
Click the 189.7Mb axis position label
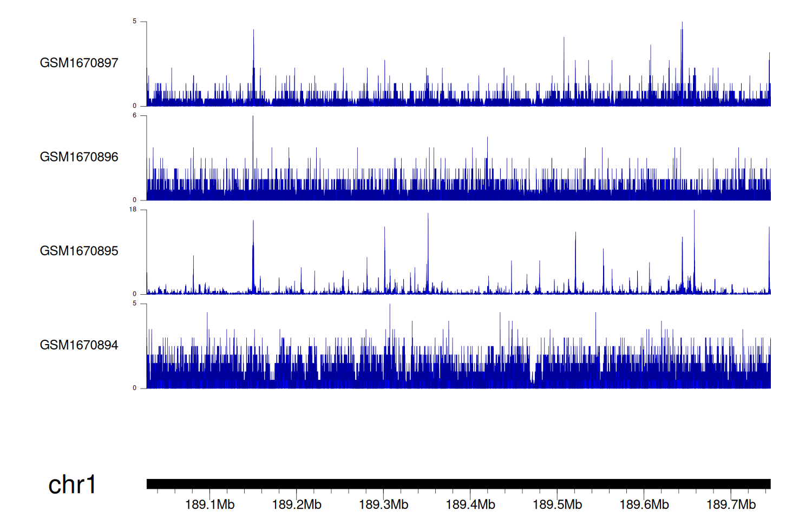731,505
